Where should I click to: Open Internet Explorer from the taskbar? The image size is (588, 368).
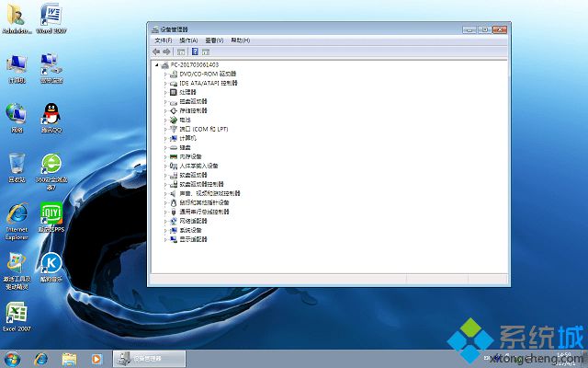coord(40,359)
